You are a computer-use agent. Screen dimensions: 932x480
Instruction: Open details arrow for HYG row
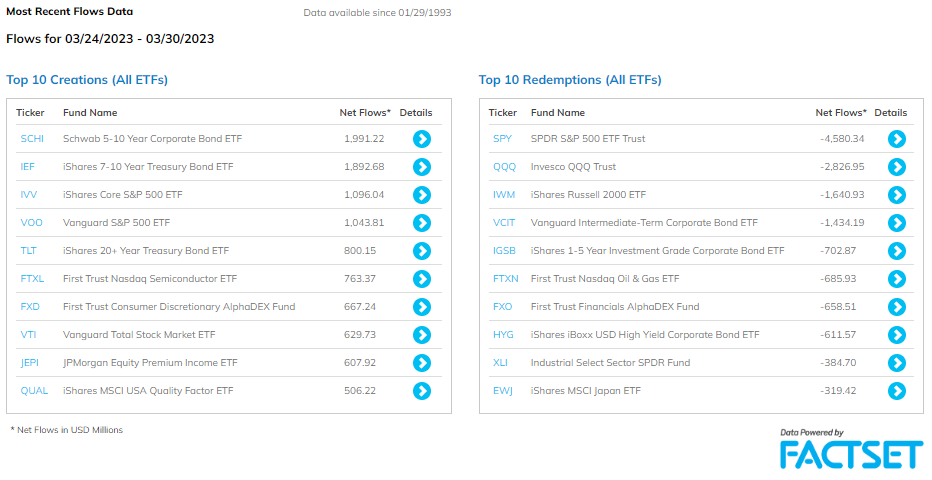point(897,335)
